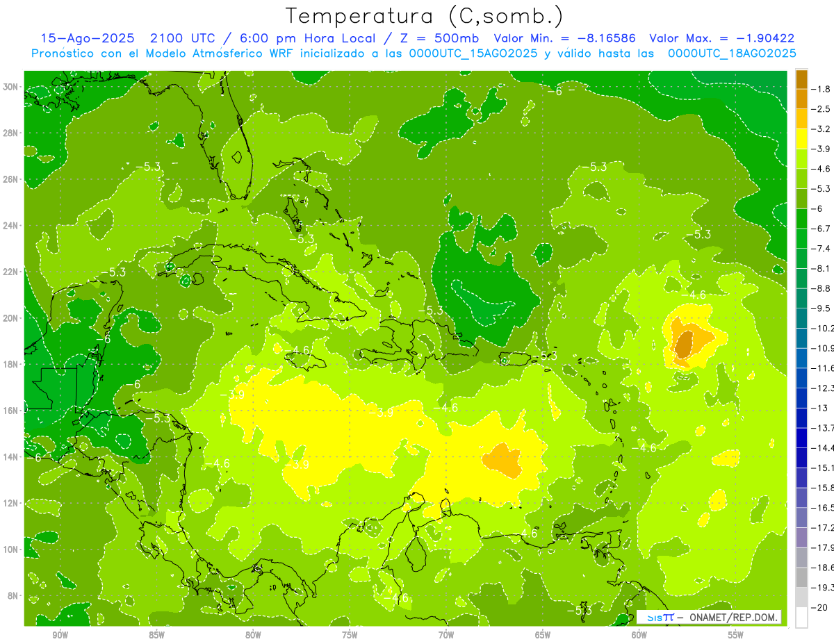Click the '60W' longitude label
Image resolution: width=834 pixels, height=644 pixels.
click(x=639, y=635)
